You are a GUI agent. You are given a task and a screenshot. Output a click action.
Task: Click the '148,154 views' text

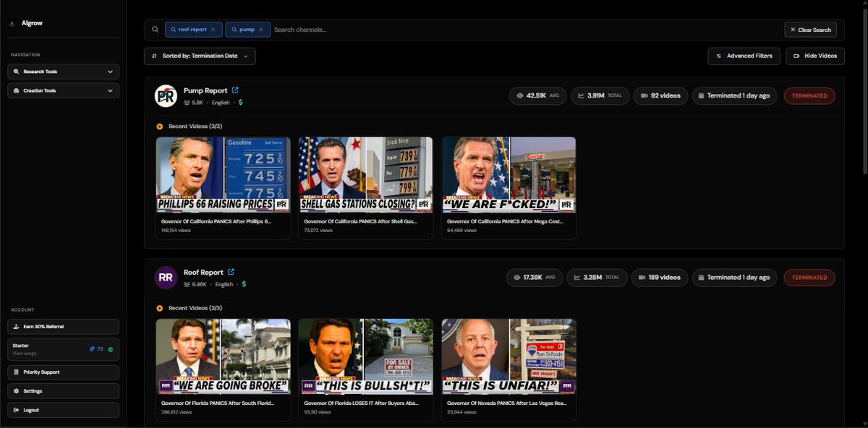click(176, 231)
